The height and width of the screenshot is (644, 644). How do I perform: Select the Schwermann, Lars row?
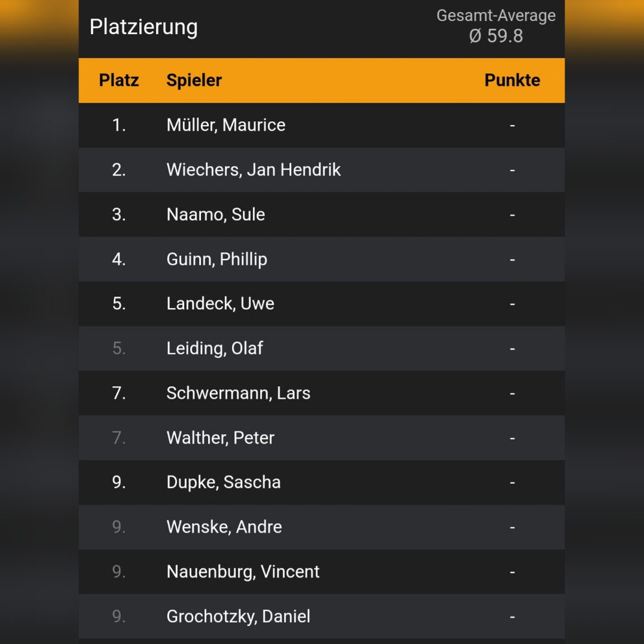pos(321,393)
